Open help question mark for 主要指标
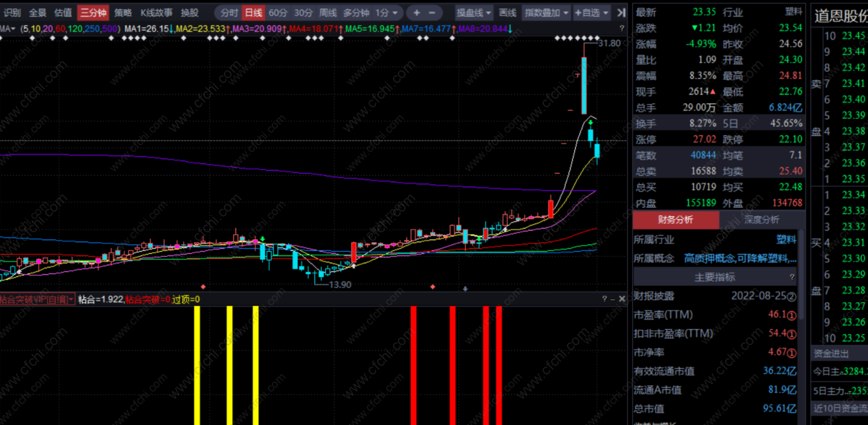 click(792, 277)
